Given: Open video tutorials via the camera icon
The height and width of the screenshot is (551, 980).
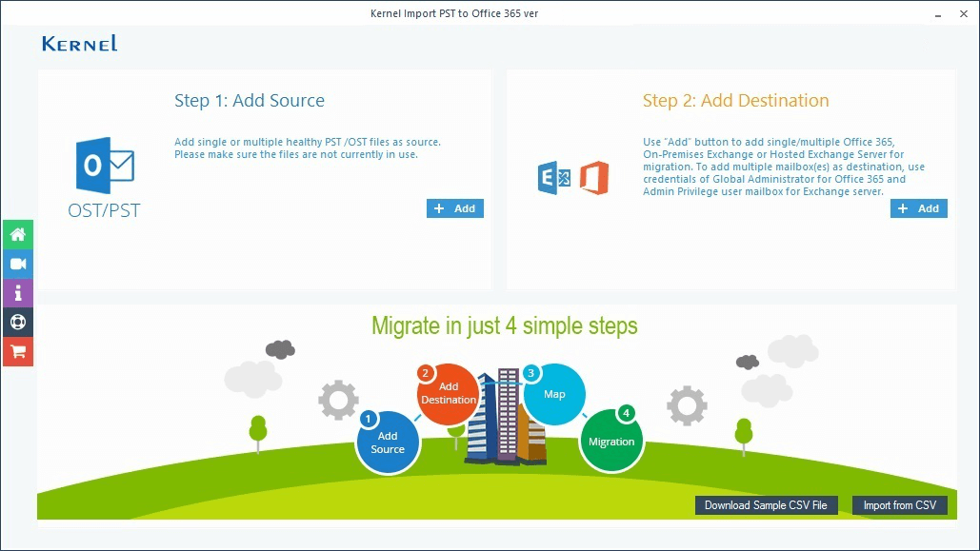Looking at the screenshot, I should point(17,264).
